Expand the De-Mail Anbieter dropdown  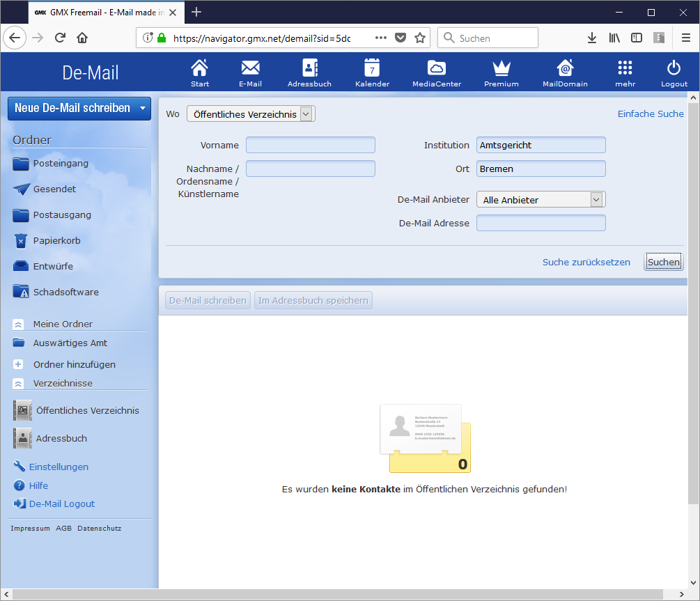(540, 200)
